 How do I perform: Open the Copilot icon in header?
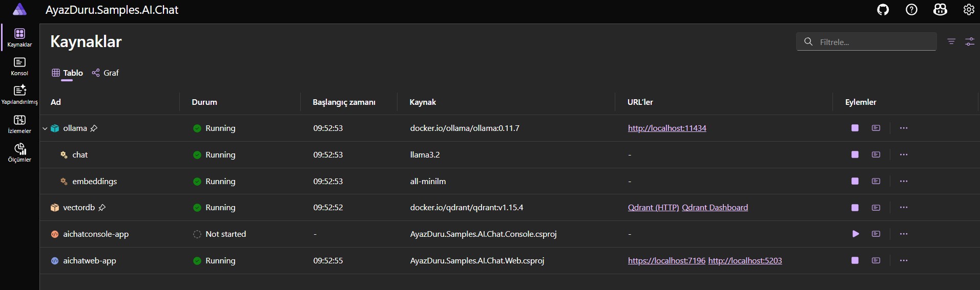tap(940, 10)
